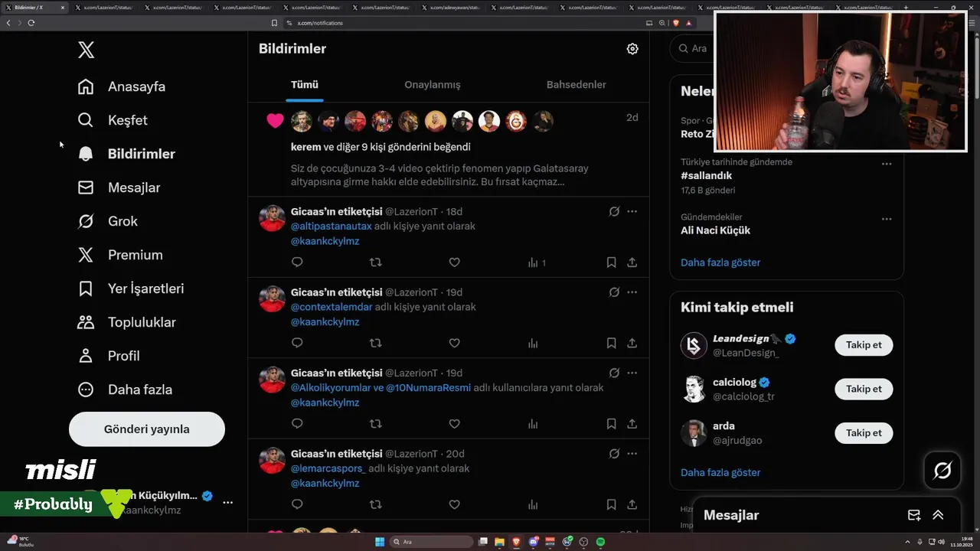Screen dimensions: 980x551
Task: Click Daha fazla göster under trends
Action: (720, 262)
